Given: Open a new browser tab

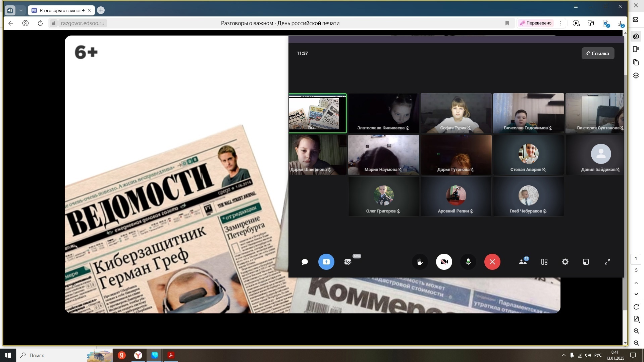Looking at the screenshot, I should tap(101, 10).
